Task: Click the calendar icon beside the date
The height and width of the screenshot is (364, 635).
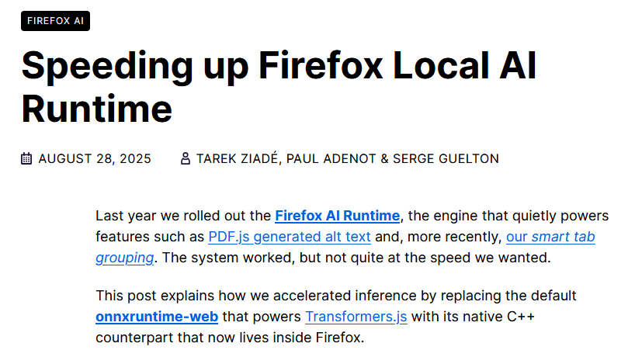Action: 26,158
